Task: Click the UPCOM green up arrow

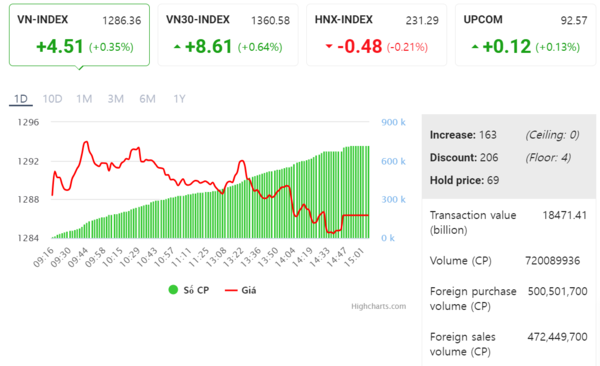Action: click(475, 47)
